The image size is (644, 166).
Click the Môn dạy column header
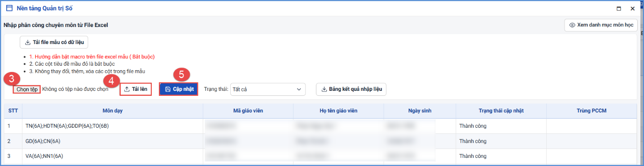(112, 111)
